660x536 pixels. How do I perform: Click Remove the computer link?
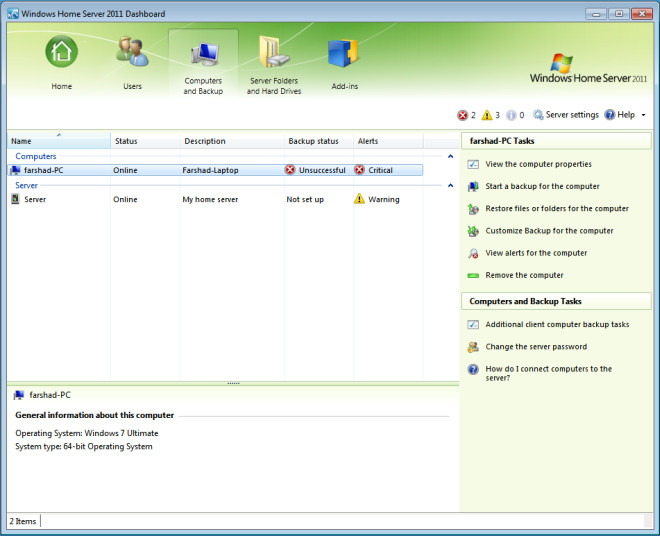click(524, 275)
